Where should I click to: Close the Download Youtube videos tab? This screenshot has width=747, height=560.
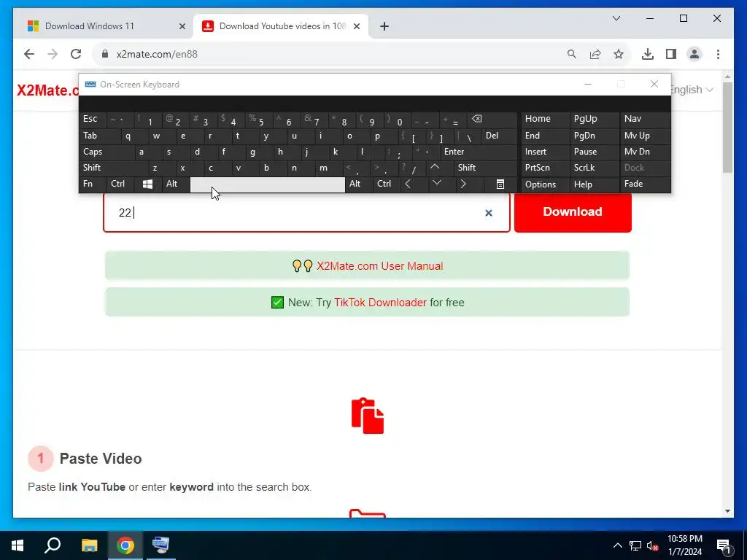pyautogui.click(x=356, y=26)
